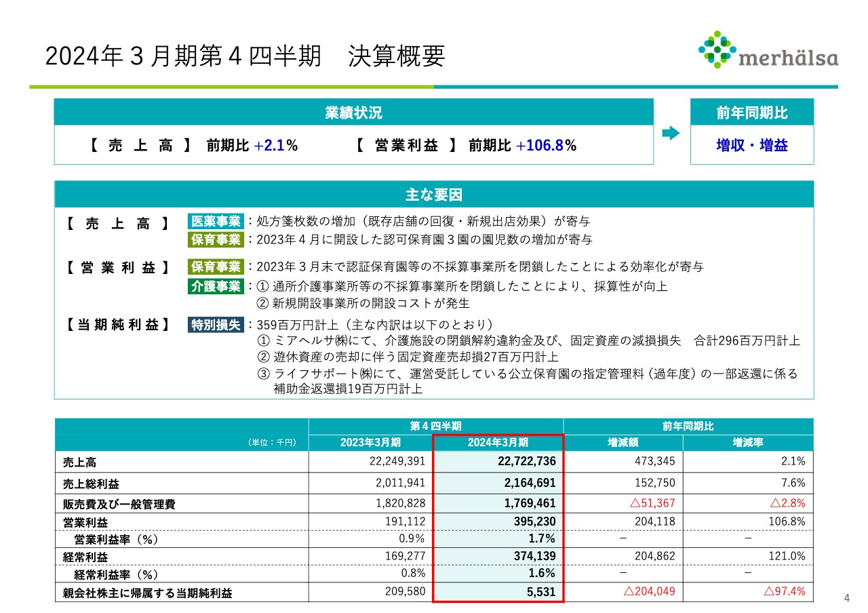The height and width of the screenshot is (613, 868).
Task: Click the 増減額 column header
Action: [x=623, y=443]
